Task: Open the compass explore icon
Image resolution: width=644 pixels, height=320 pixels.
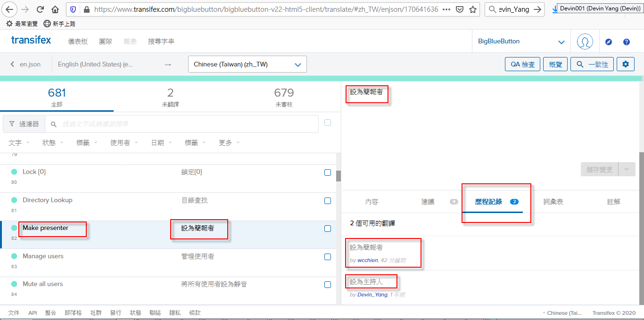Action: click(609, 42)
